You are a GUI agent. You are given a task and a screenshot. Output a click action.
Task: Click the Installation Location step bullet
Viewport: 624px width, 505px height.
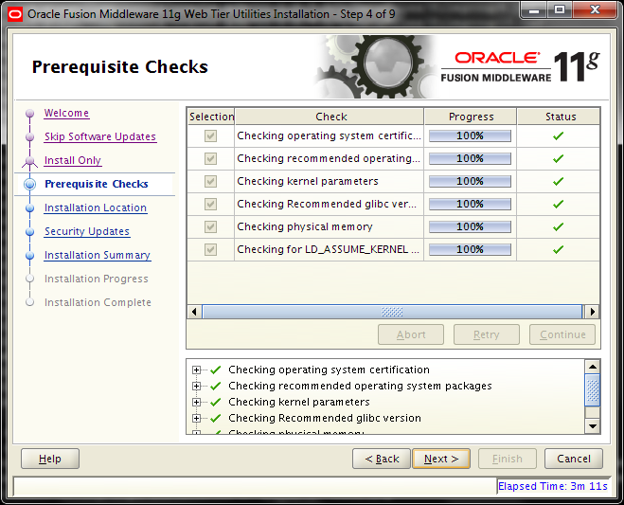click(x=30, y=208)
